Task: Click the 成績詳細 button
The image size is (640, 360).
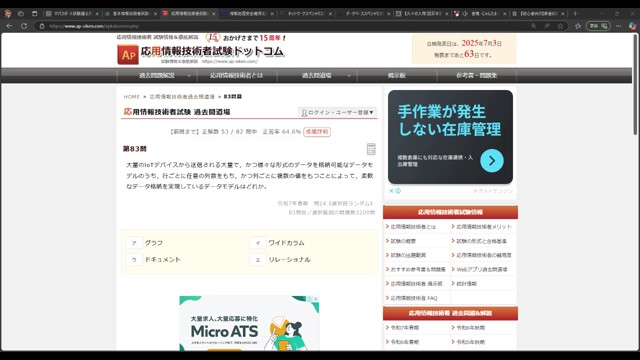Action: click(317, 132)
